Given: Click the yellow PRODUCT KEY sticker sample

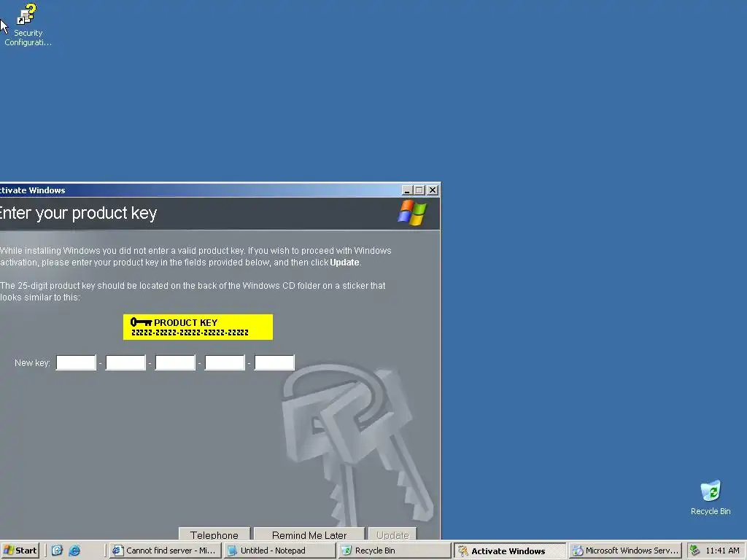Looking at the screenshot, I should pos(198,327).
